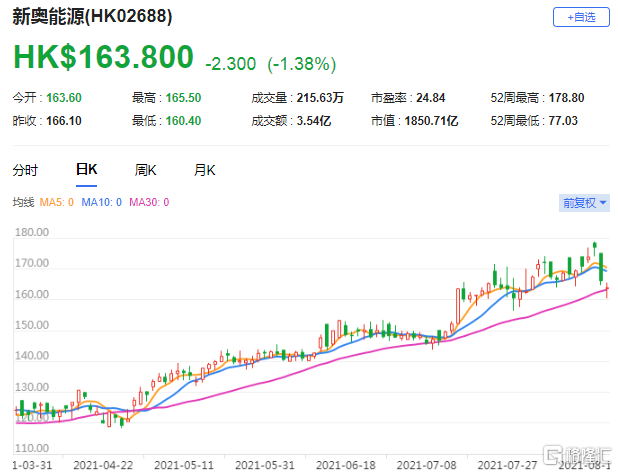Viewport: 618px width, 472px height.
Task: Switch to the 分时 intraday tab
Action: pos(25,170)
